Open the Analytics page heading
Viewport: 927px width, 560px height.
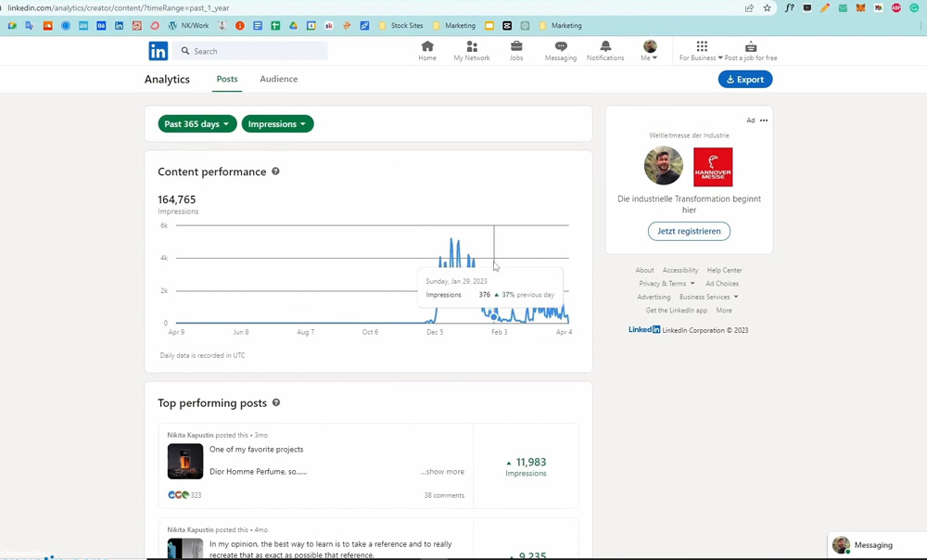point(167,79)
